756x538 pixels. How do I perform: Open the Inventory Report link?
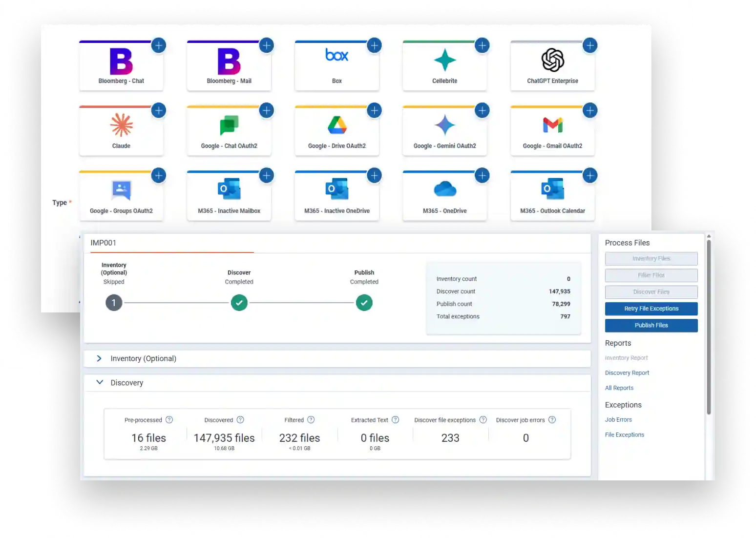[x=627, y=358]
